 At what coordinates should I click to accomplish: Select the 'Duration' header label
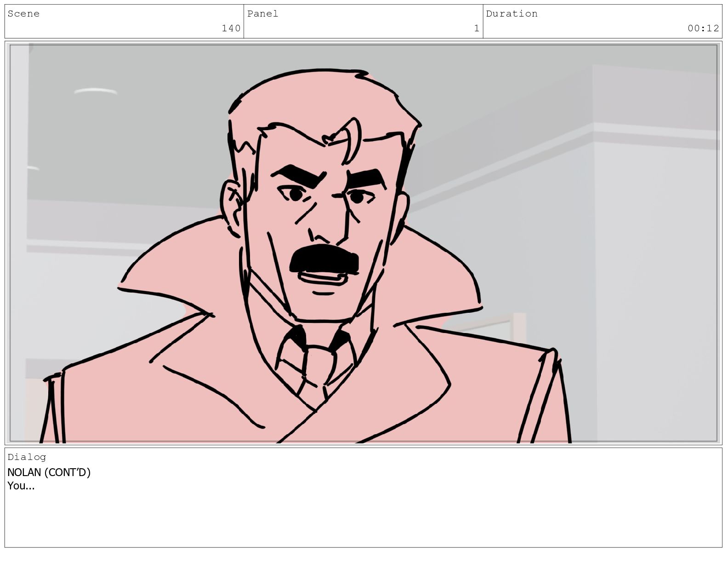coord(512,14)
